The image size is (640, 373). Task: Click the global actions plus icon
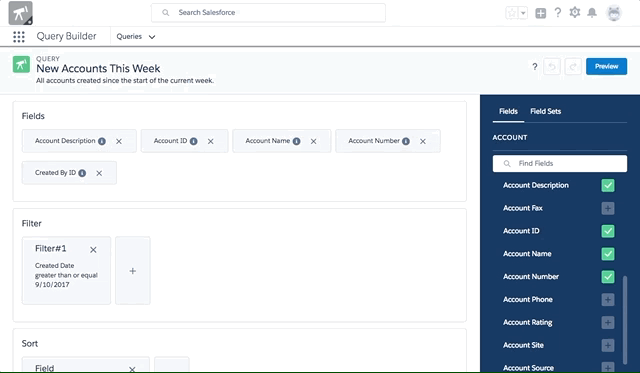540,13
